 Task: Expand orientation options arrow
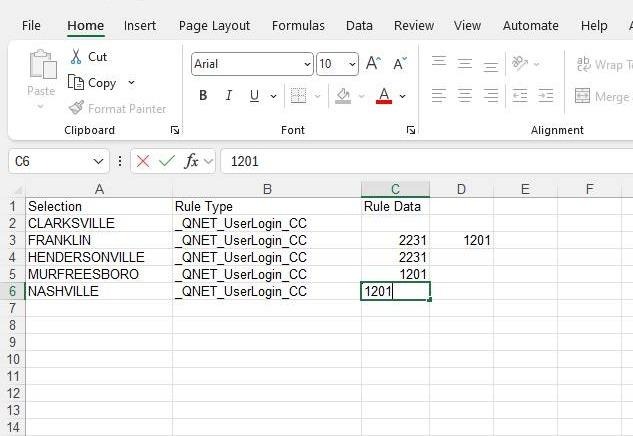[x=537, y=64]
